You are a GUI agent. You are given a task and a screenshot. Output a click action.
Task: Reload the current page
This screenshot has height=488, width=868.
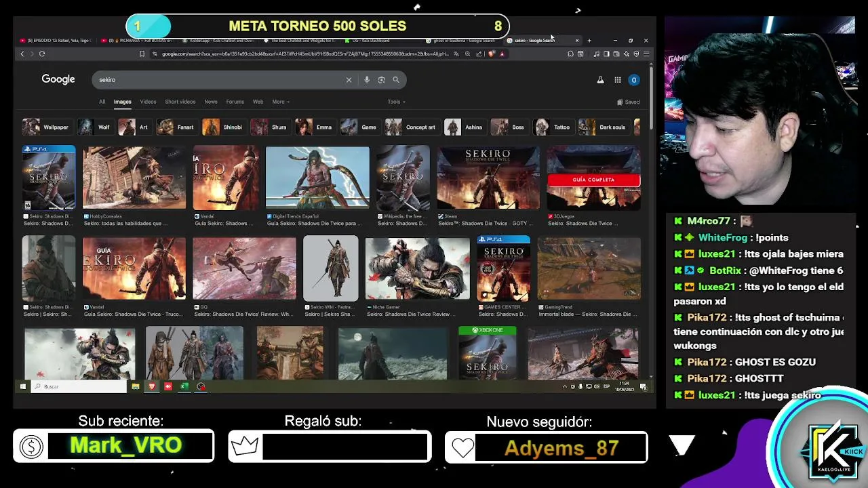pyautogui.click(x=42, y=54)
